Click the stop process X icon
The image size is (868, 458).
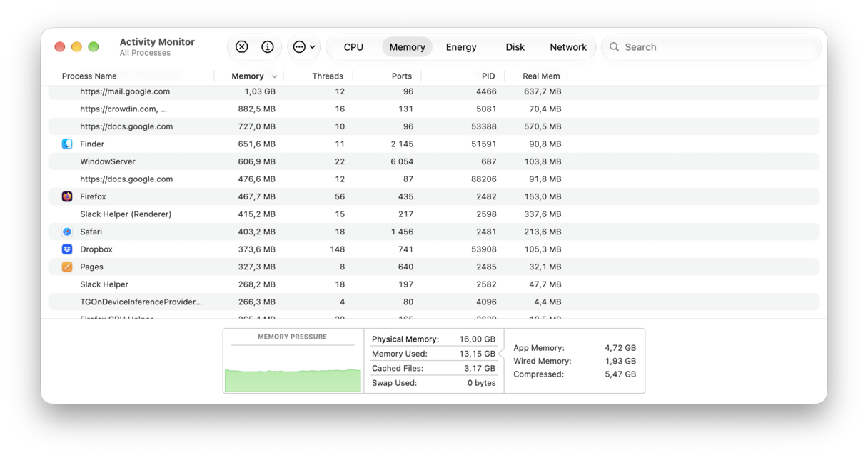pos(242,47)
